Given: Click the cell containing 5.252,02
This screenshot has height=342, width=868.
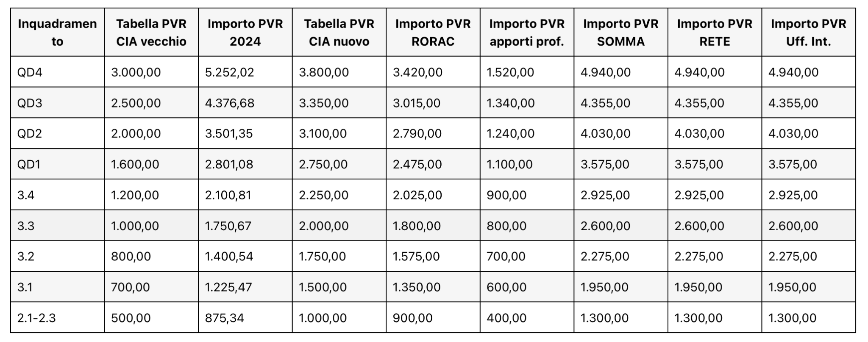Looking at the screenshot, I should click(245, 72).
